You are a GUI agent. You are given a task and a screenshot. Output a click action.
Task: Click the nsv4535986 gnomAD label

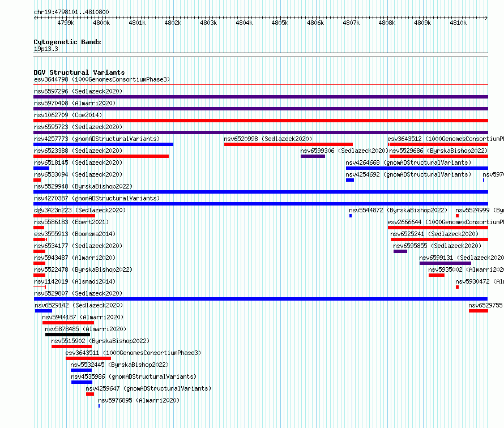(x=134, y=376)
